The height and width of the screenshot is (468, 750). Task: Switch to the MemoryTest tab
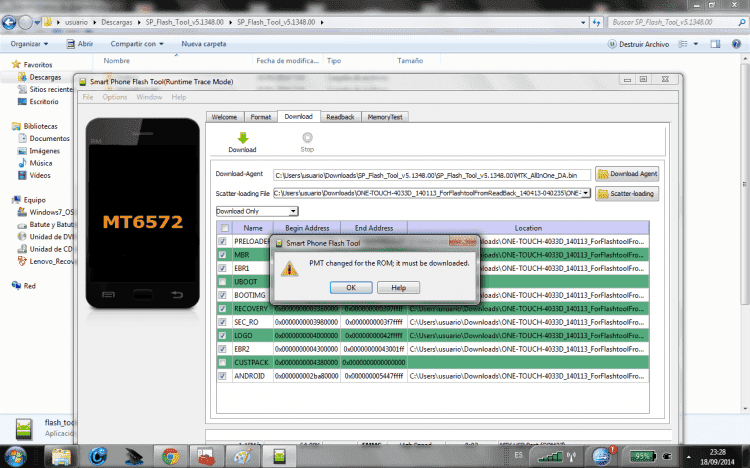(385, 117)
